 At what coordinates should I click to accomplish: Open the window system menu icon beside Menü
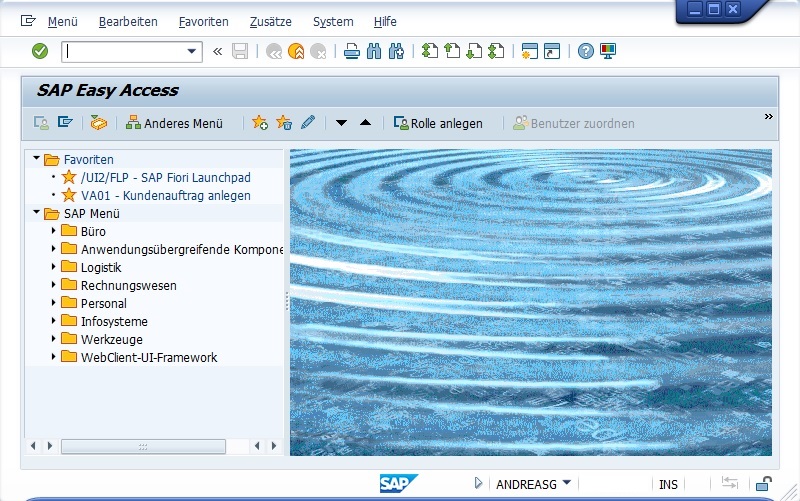(x=28, y=21)
